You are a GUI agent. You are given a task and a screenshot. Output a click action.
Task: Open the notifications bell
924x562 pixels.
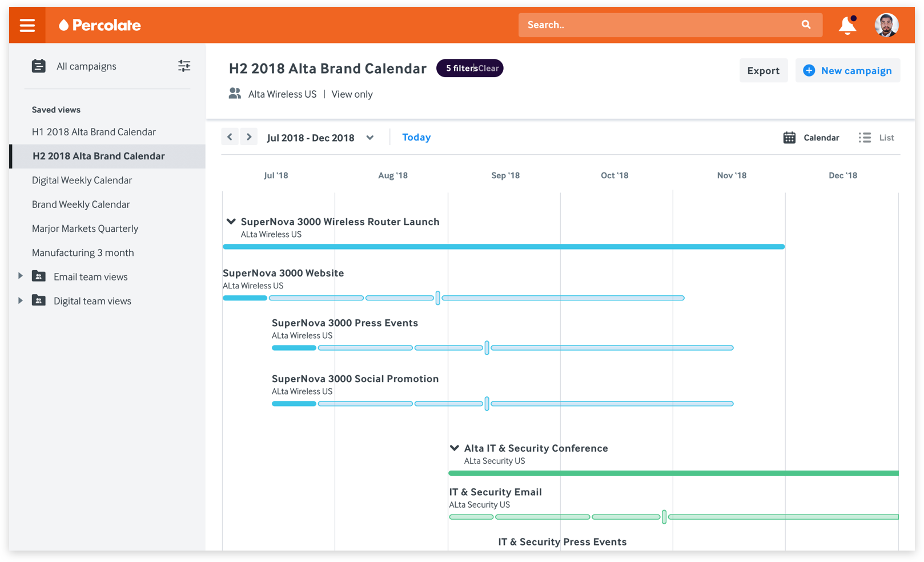847,25
